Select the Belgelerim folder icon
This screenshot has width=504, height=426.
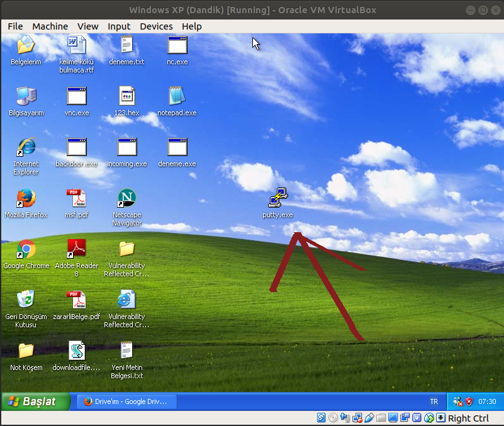coord(26,45)
